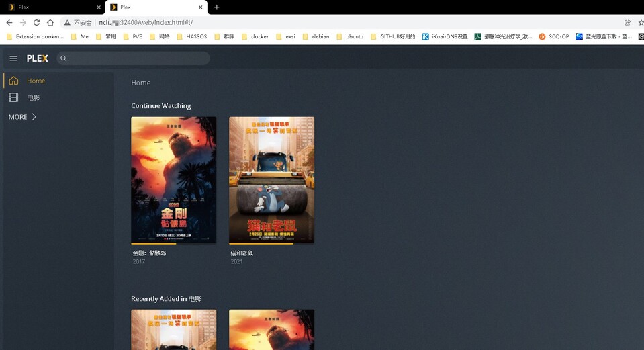The image size is (644, 350).
Task: Open the 网络 bookmark folder
Action: [x=160, y=36]
